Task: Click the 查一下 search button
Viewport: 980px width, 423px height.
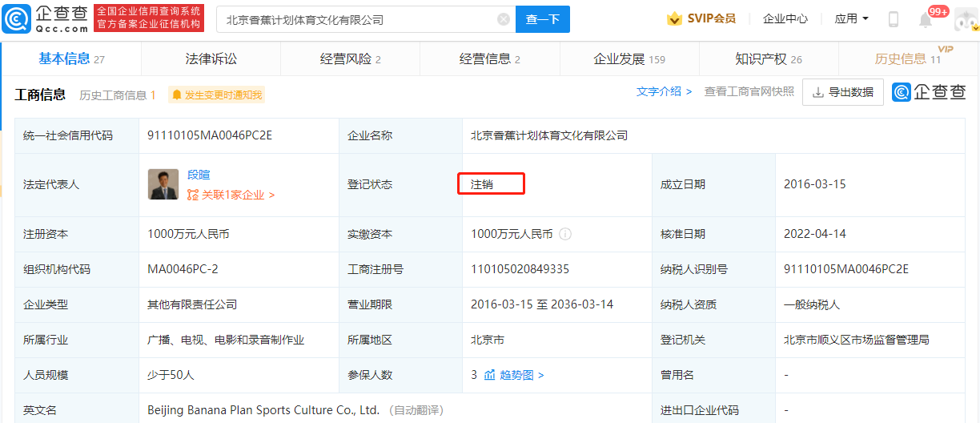Action: click(543, 19)
